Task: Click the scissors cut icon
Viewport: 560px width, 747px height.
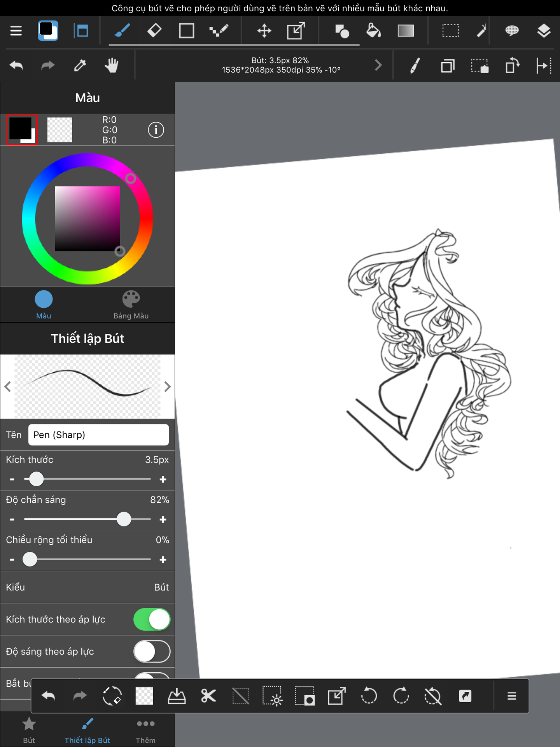Action: pyautogui.click(x=208, y=696)
